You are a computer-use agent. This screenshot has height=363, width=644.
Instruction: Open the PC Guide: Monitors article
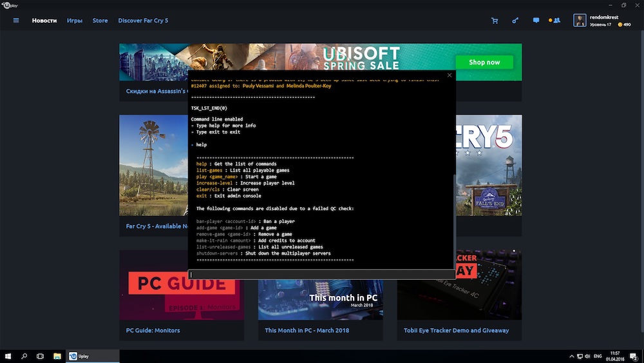153,330
